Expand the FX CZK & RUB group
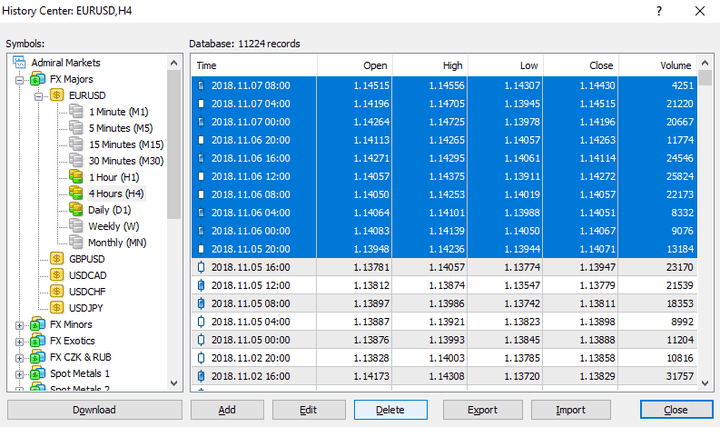The width and height of the screenshot is (720, 427). (x=20, y=357)
